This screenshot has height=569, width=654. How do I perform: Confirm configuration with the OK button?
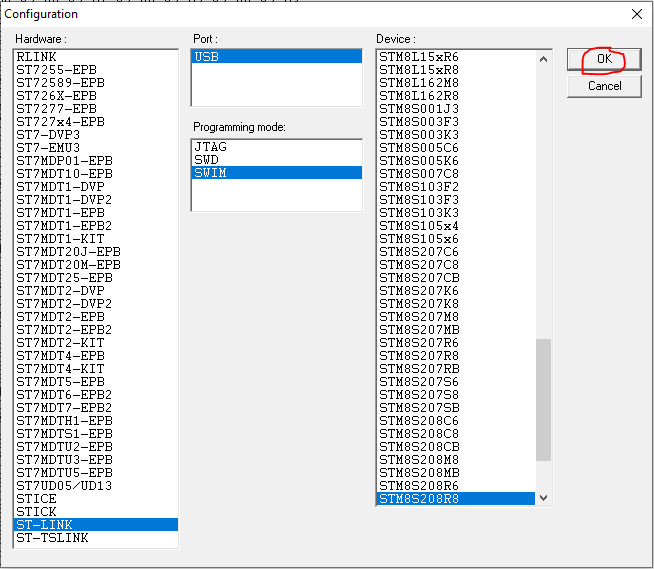[604, 59]
